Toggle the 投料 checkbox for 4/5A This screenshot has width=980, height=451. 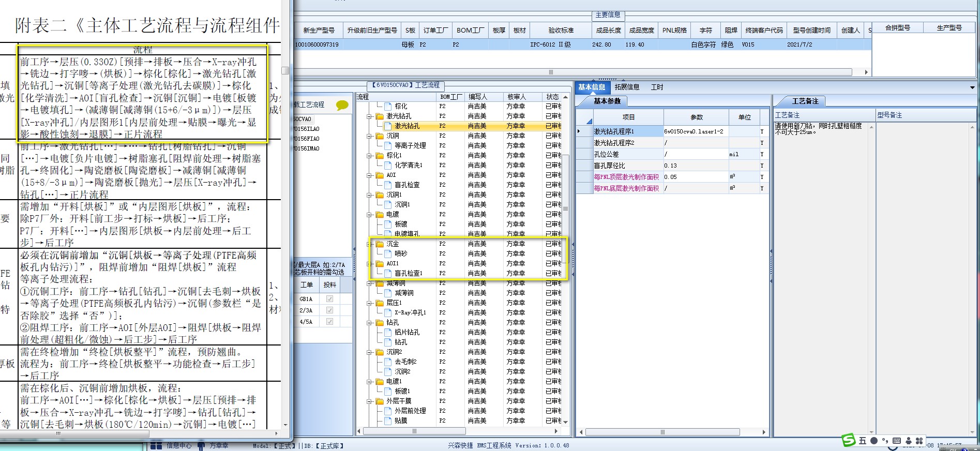click(x=329, y=322)
